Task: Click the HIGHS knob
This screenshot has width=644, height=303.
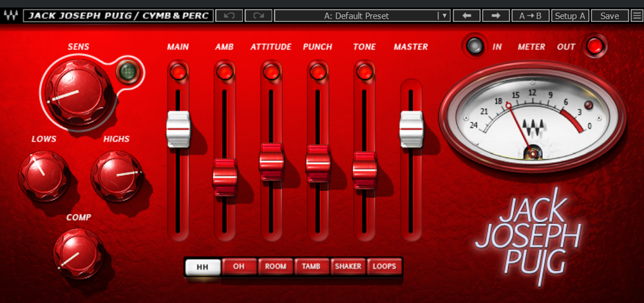Action: pyautogui.click(x=117, y=176)
